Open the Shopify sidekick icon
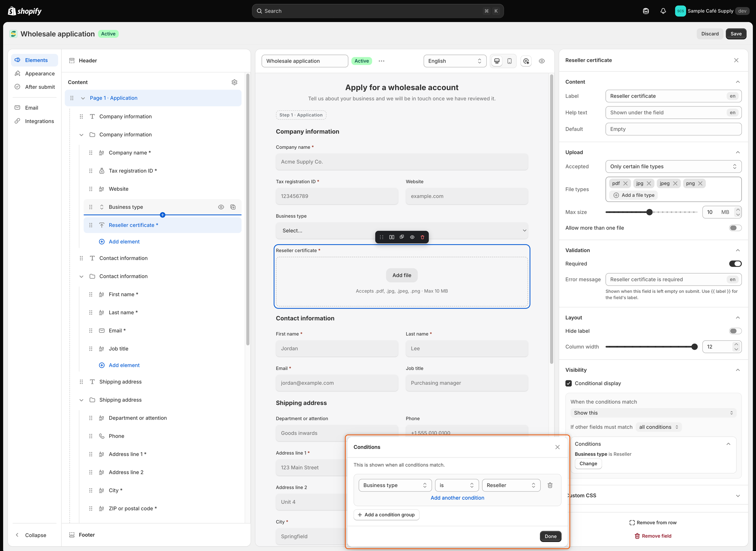Image resolution: width=756 pixels, height=551 pixels. tap(645, 11)
